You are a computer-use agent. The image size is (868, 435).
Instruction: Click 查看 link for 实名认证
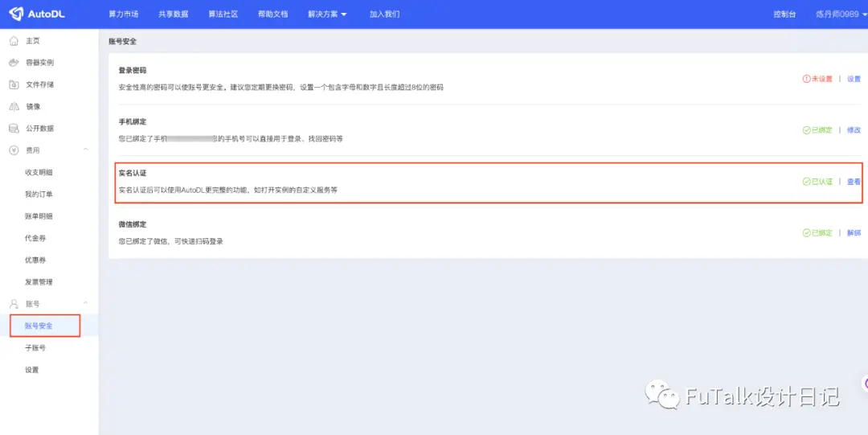click(x=854, y=182)
